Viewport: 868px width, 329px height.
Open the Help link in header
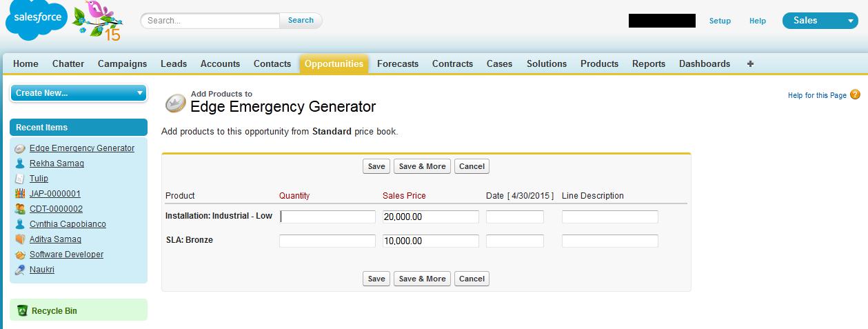pos(758,21)
